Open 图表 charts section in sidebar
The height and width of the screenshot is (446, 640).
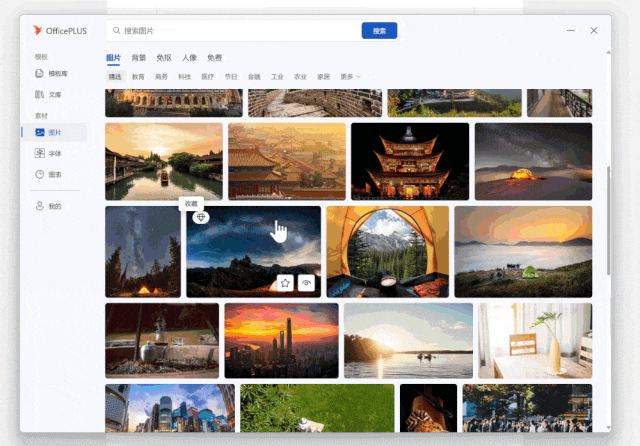click(x=52, y=174)
